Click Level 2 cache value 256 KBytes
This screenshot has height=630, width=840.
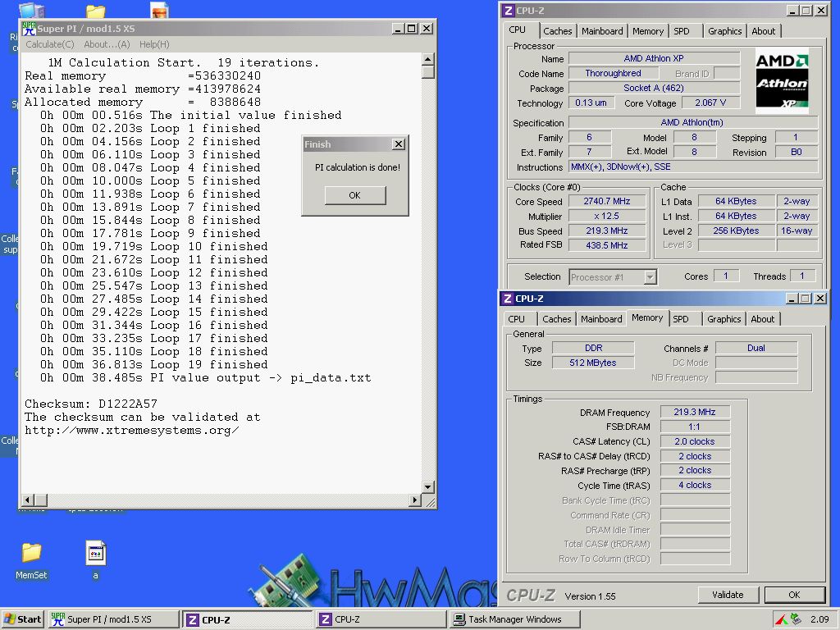(x=736, y=231)
